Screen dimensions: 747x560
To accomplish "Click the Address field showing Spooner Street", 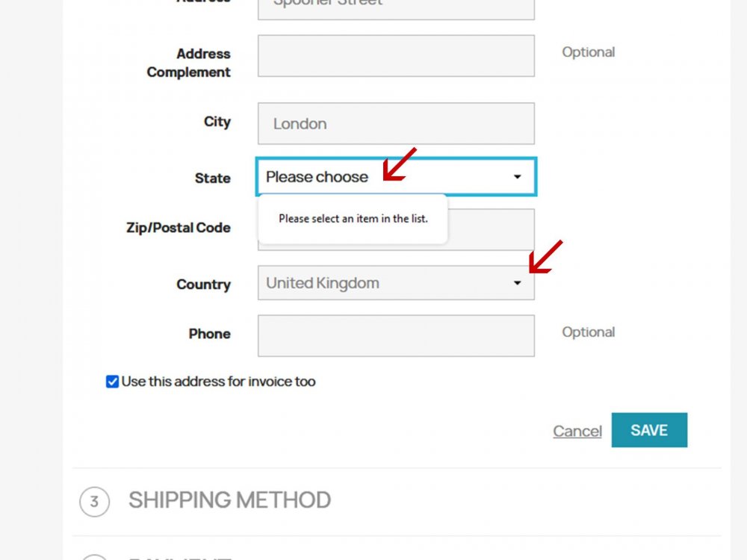I will [396, 6].
